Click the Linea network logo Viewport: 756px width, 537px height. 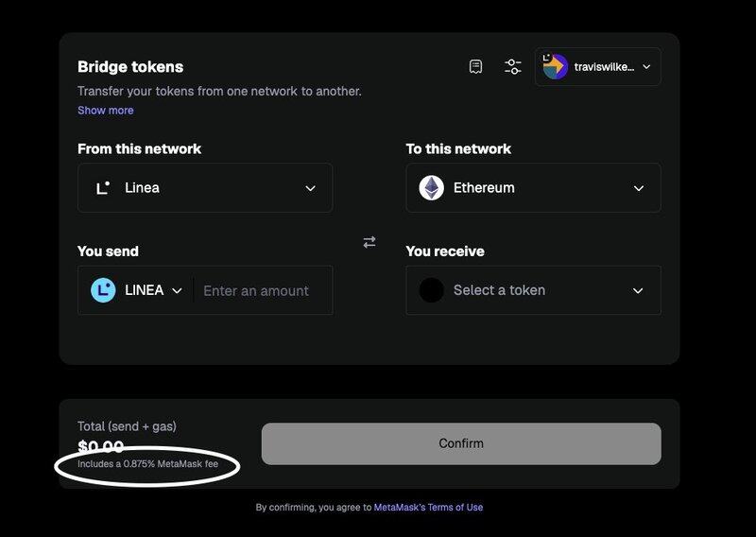pyautogui.click(x=103, y=188)
